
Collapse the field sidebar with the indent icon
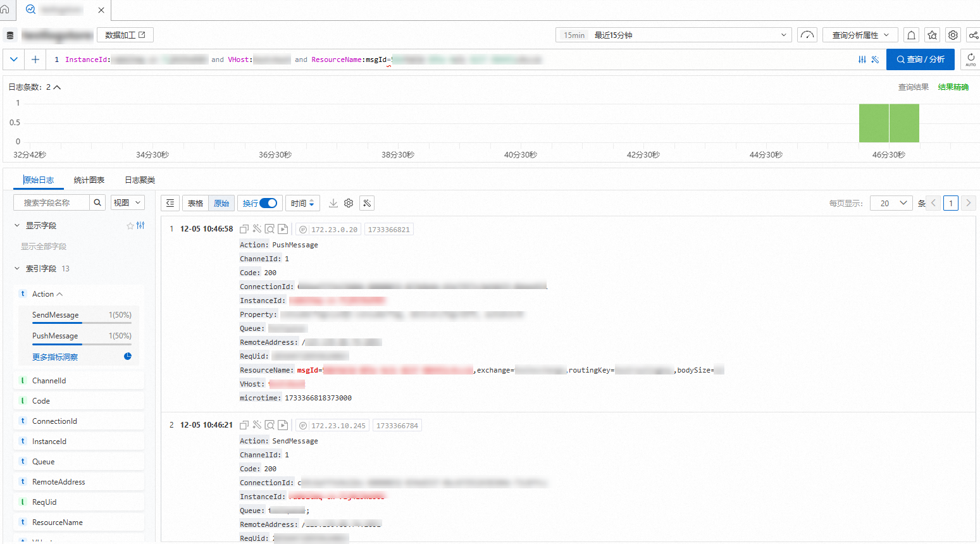pyautogui.click(x=170, y=203)
